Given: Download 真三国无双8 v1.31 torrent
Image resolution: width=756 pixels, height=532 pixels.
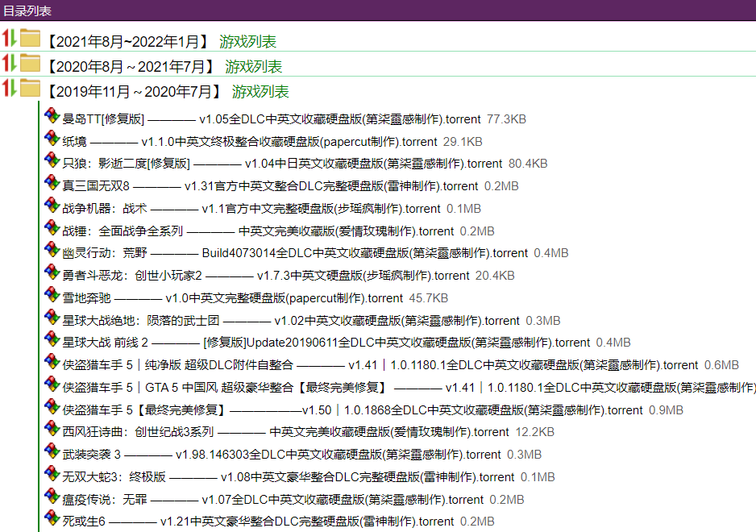Looking at the screenshot, I should tap(270, 186).
